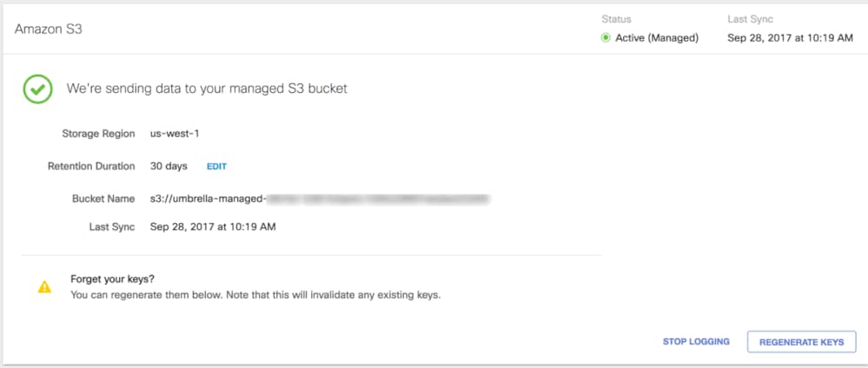Screen dimensions: 868x368
Task: Click the regenerate keys note text
Action: click(255, 295)
